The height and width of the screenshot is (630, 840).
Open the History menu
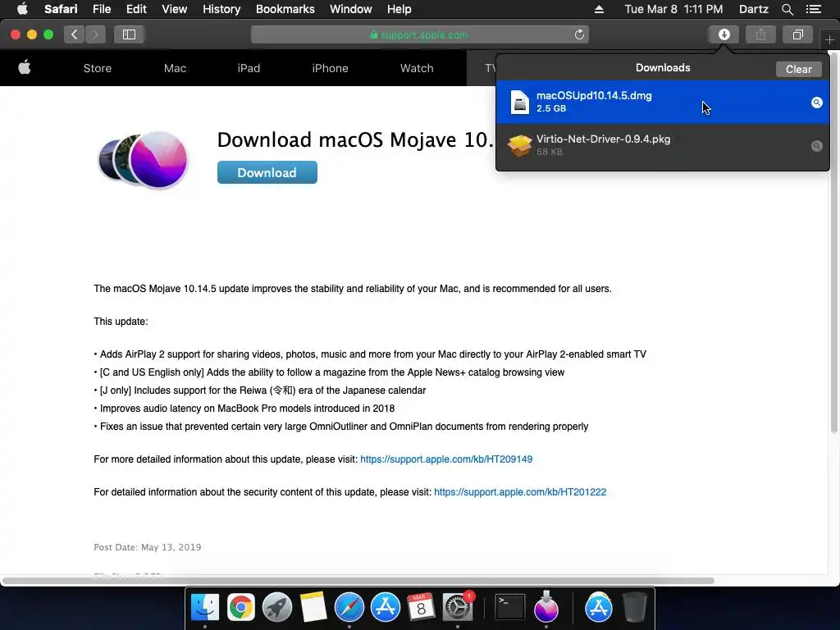221,9
